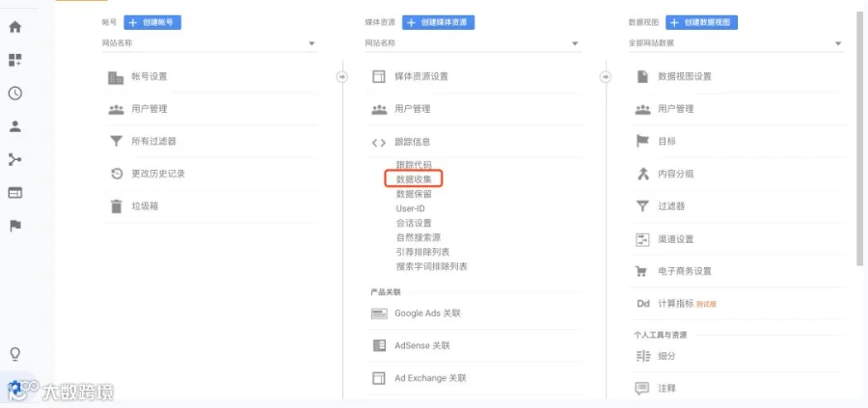Open 数据保留 under tracking info
The image size is (868, 408).
(414, 194)
